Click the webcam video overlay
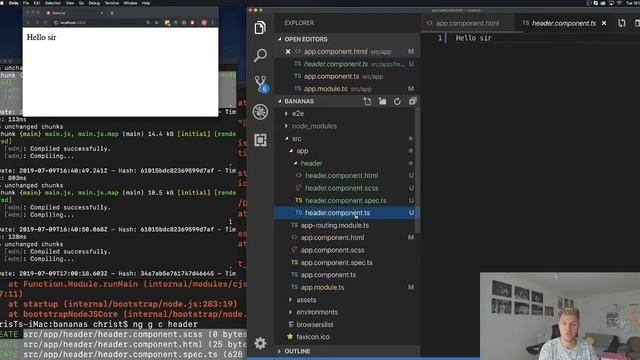640x360 pixels. point(560,316)
